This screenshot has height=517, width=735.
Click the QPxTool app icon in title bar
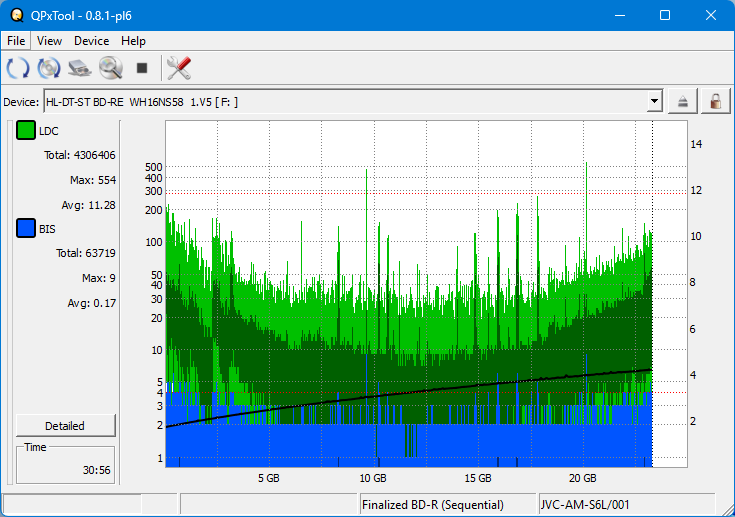click(16, 15)
